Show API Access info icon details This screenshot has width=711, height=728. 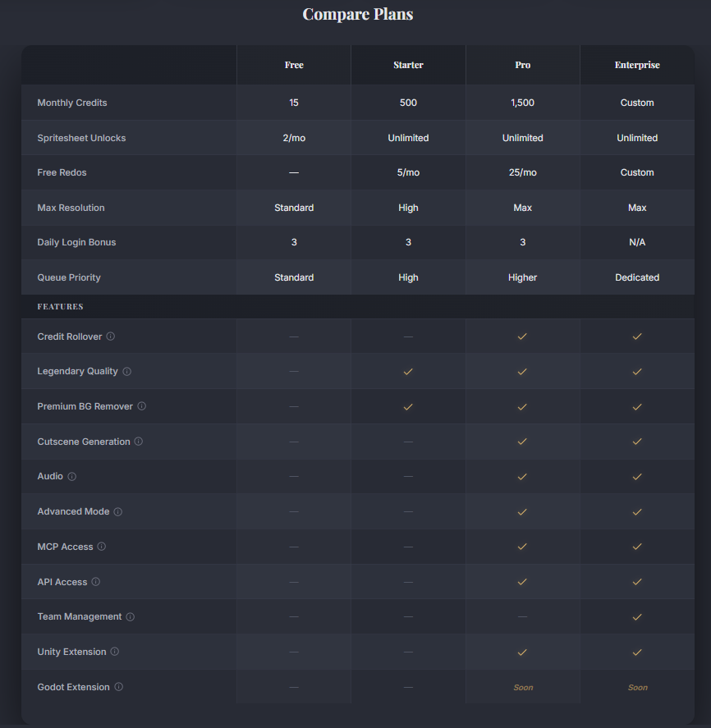[x=96, y=582]
